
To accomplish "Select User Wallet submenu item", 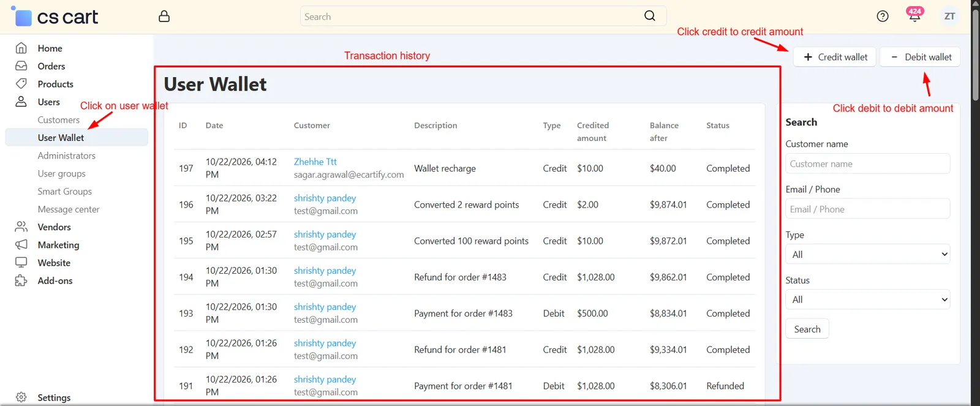I will click(x=61, y=138).
